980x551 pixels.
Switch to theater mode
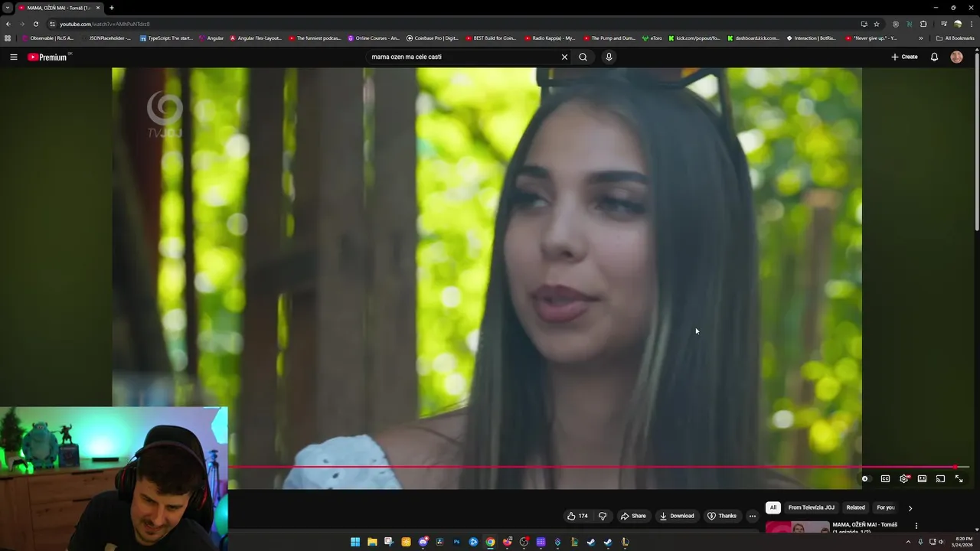point(922,479)
